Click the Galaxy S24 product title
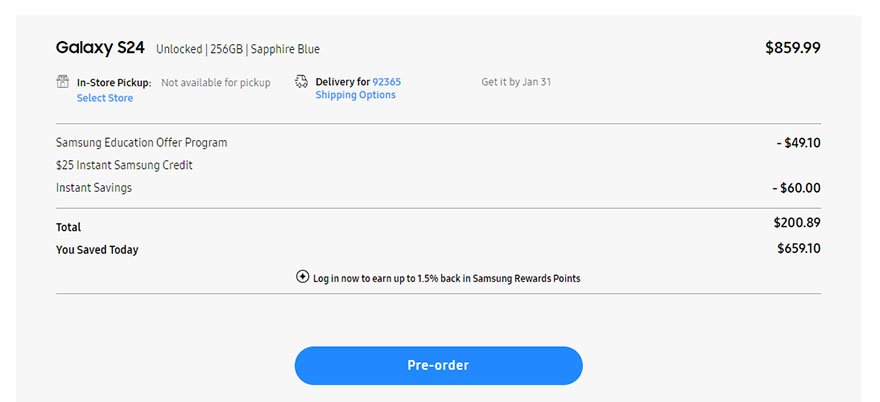Screen dimensions: 880x402 pyautogui.click(x=101, y=48)
